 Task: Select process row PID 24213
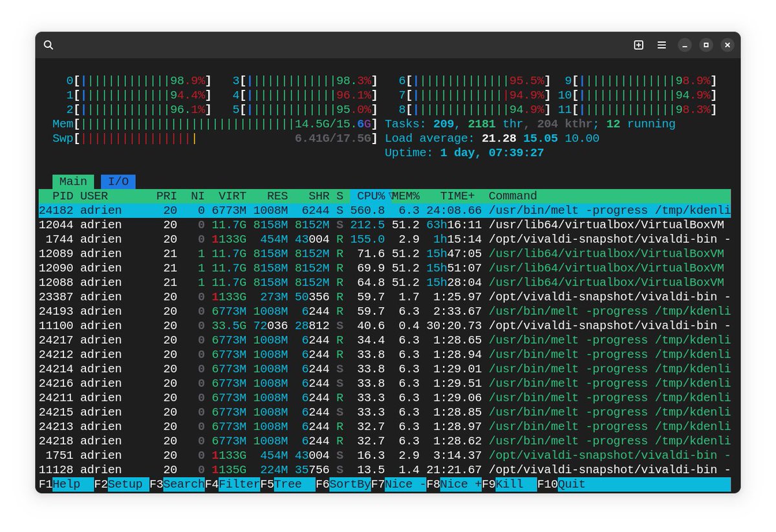tap(385, 427)
